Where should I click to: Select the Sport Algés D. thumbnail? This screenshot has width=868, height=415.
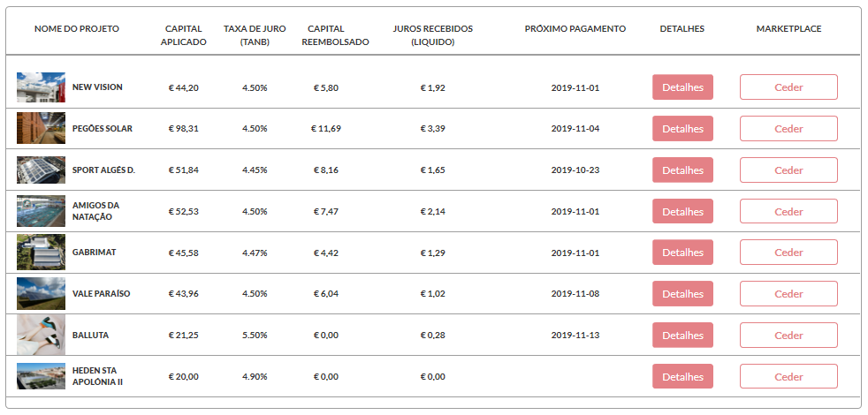pyautogui.click(x=41, y=170)
